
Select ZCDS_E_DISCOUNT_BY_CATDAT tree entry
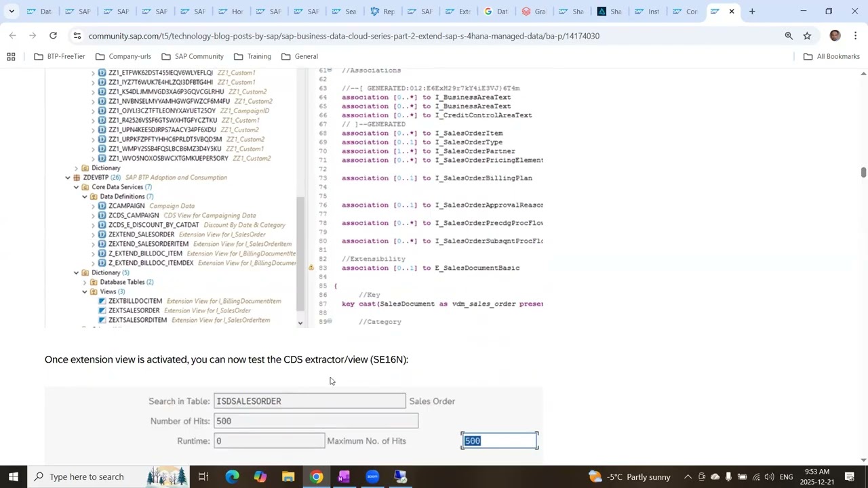153,225
